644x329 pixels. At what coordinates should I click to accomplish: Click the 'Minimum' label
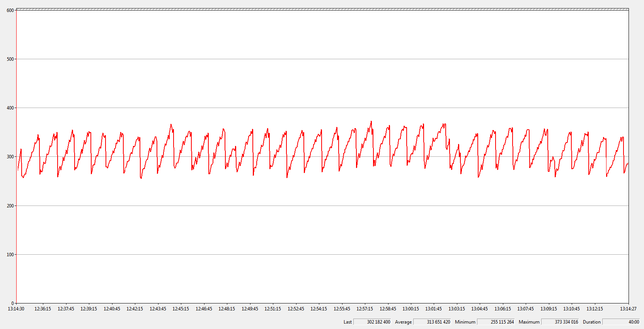point(465,322)
